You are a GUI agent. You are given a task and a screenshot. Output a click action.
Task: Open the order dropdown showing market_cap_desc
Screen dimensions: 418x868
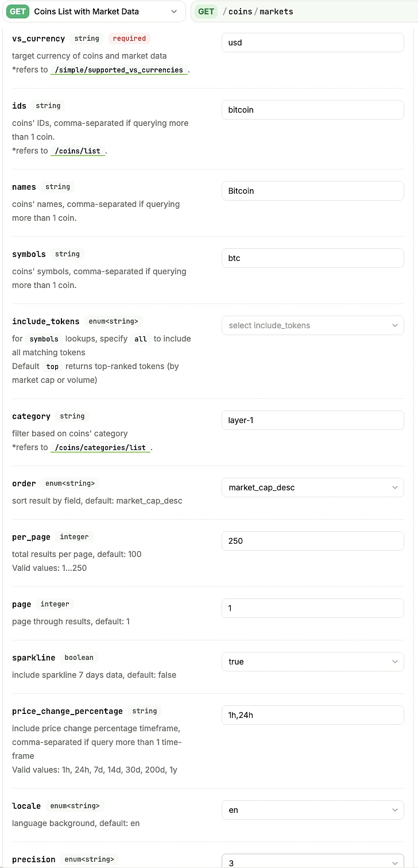[x=312, y=487]
